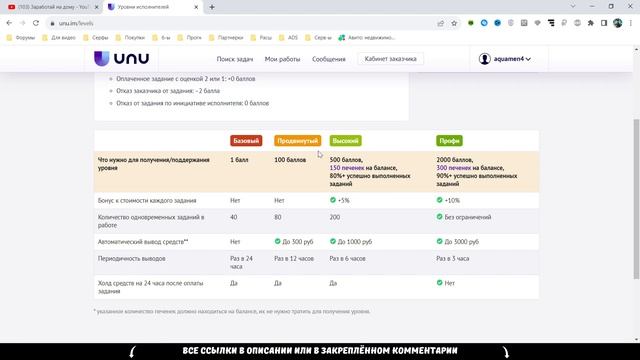The height and width of the screenshot is (360, 640).
Task: Click the green check beside До 1000 руб
Action: point(333,241)
